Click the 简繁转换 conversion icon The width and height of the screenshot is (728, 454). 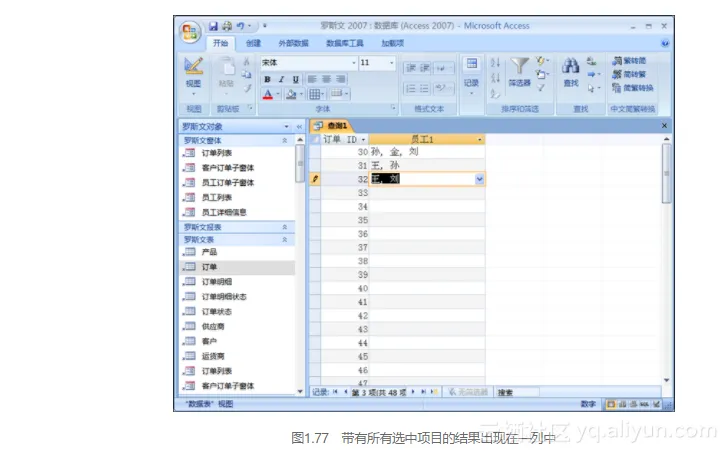(x=617, y=88)
